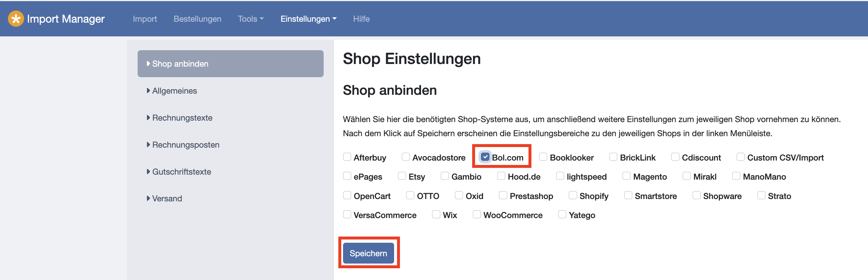Open the Bestellungen page
Image resolution: width=868 pixels, height=280 pixels.
click(x=197, y=19)
